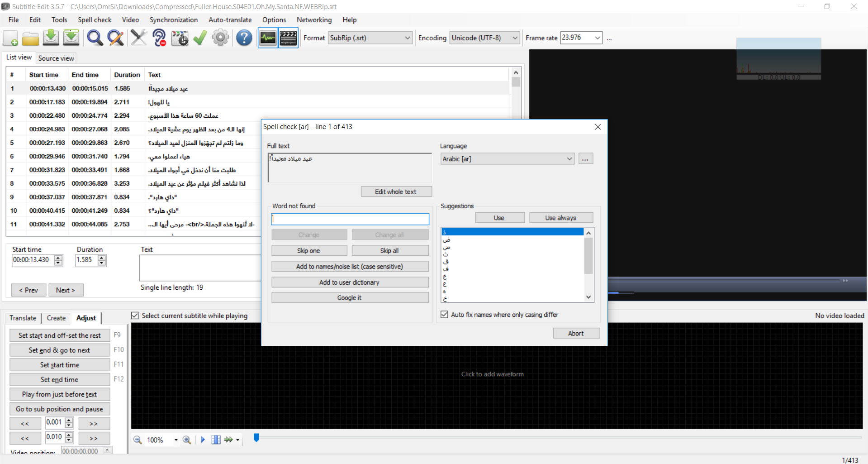Click the language browse ellipsis button
Image resolution: width=868 pixels, height=464 pixels.
[585, 159]
